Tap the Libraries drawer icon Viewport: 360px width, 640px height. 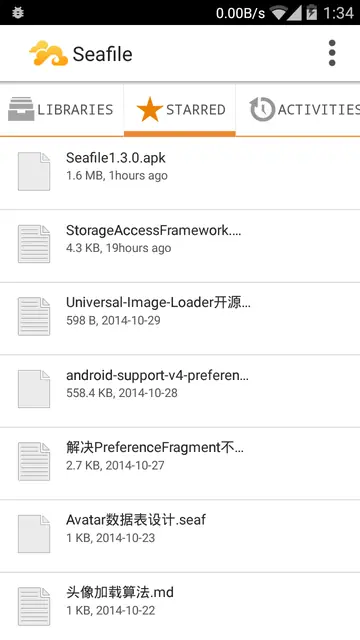20,109
